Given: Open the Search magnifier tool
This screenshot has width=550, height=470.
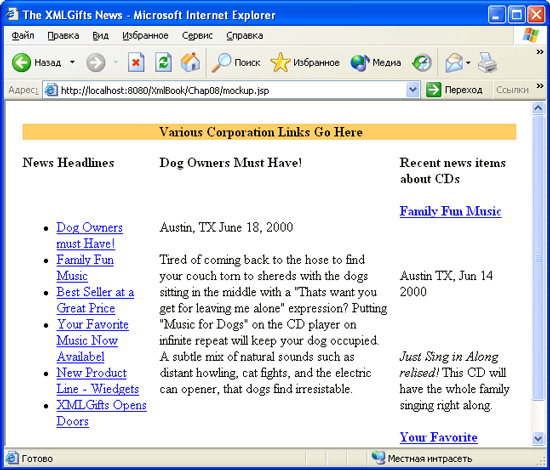Looking at the screenshot, I should click(x=235, y=63).
